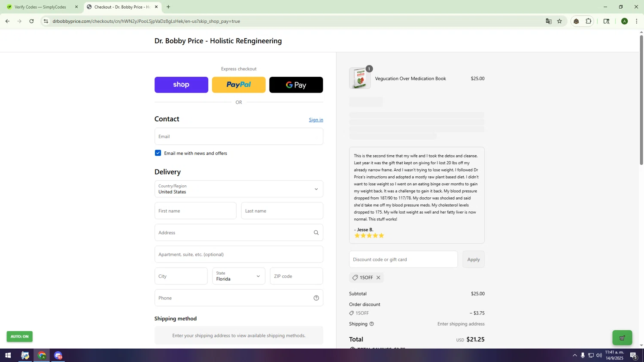
Task: Open the side panel search icon
Action: (606, 21)
